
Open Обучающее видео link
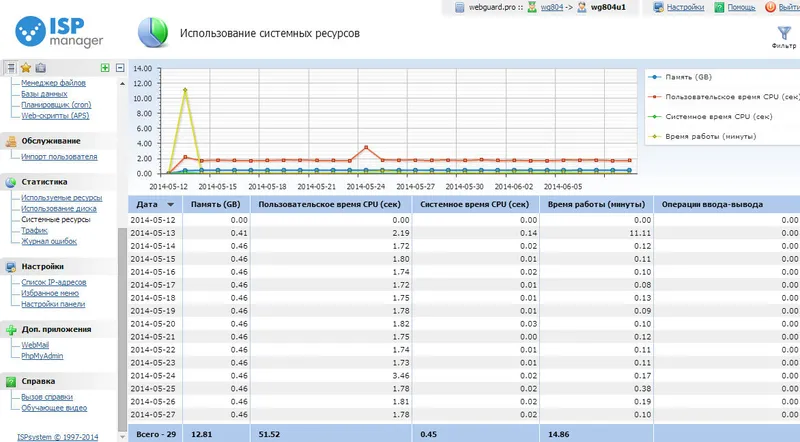(x=54, y=408)
